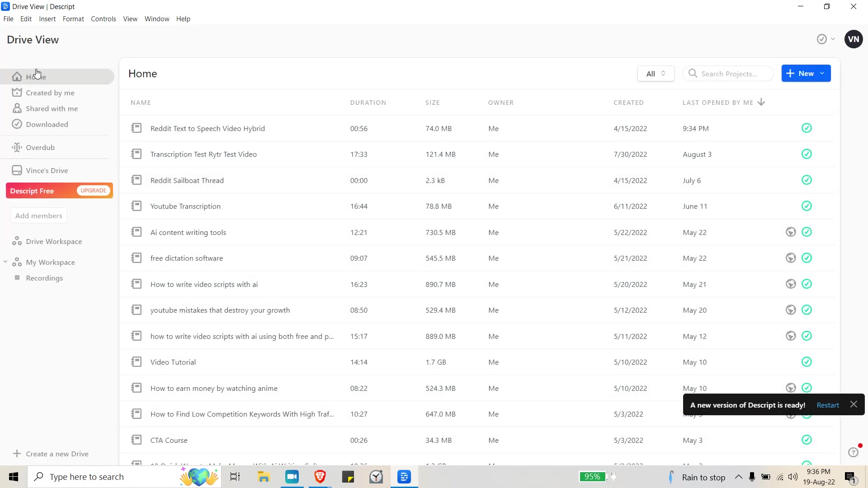The width and height of the screenshot is (868, 488).
Task: Click Descript taskbar icon
Action: tap(404, 477)
